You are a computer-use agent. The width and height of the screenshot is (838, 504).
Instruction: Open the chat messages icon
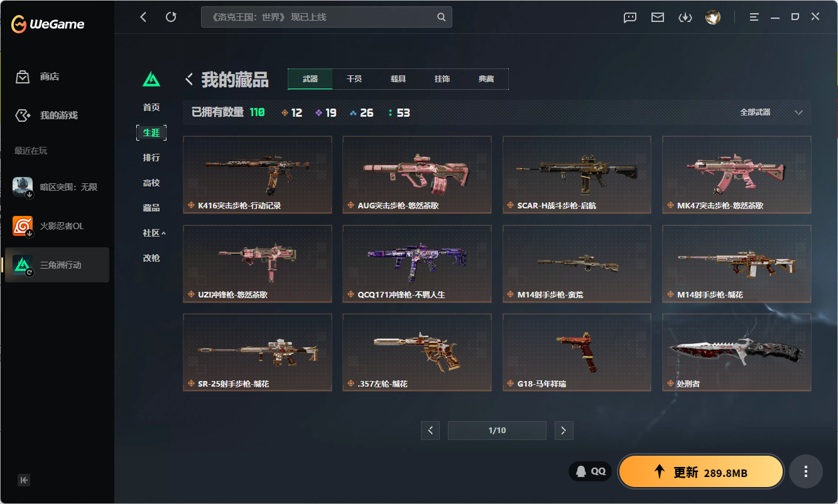click(x=630, y=18)
